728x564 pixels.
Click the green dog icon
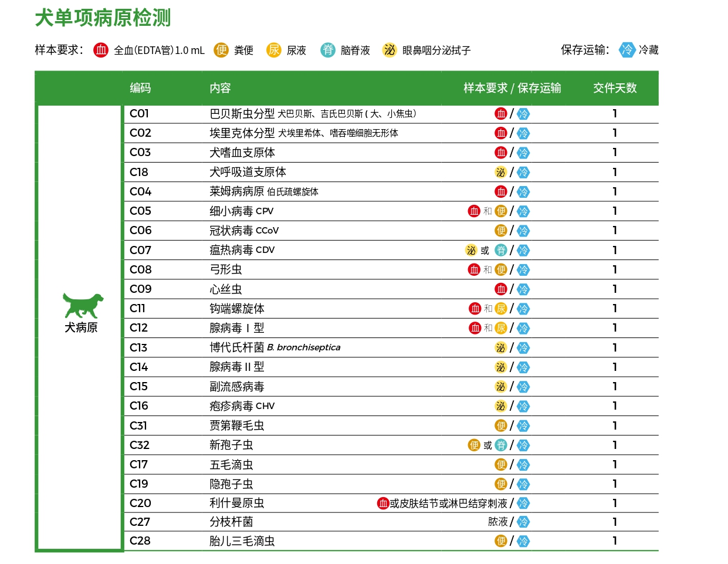[x=82, y=305]
